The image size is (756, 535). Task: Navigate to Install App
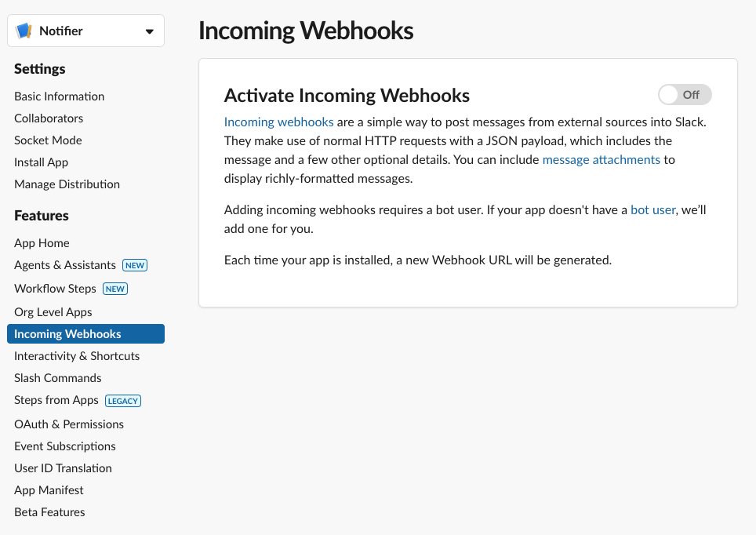pyautogui.click(x=41, y=162)
